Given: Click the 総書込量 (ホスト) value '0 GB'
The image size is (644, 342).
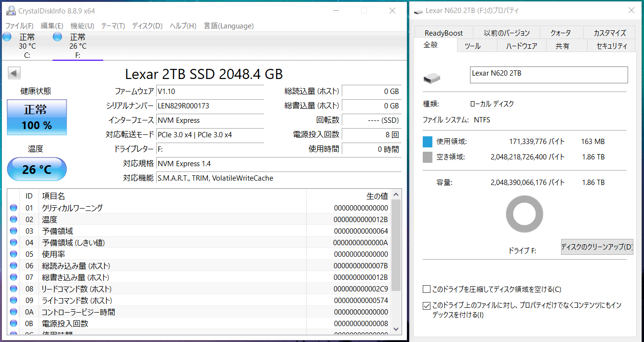Looking at the screenshot, I should point(391,105).
